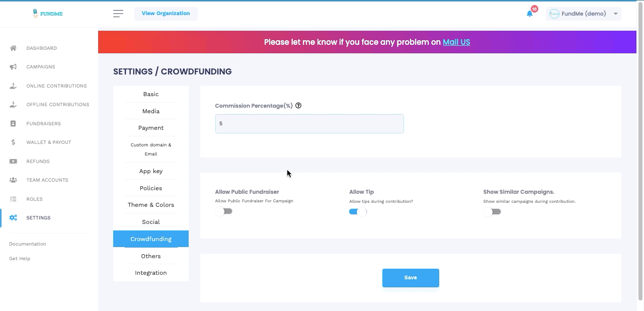Image resolution: width=644 pixels, height=311 pixels.
Task: Focus the Commission Percentage input field
Action: (309, 124)
